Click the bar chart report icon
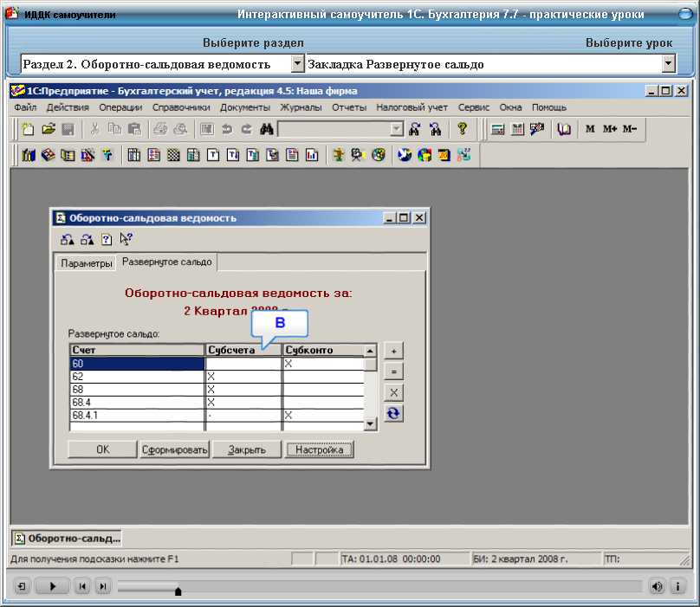The image size is (700, 607). pos(312,155)
